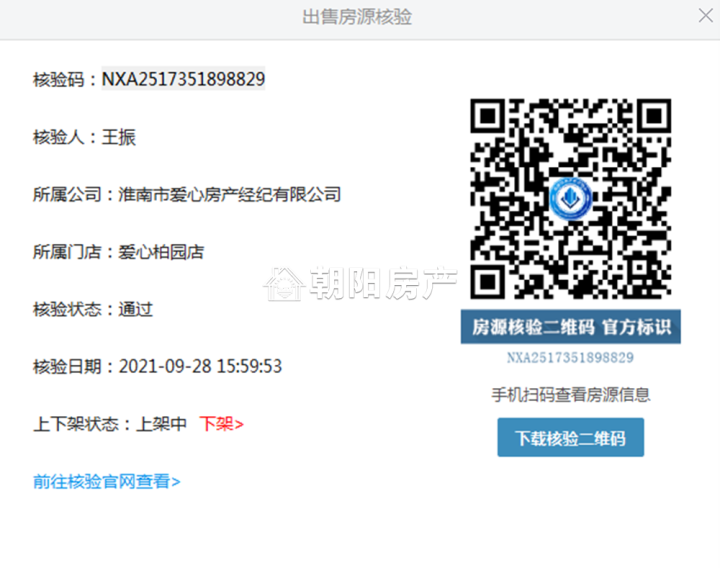
Task: Select the verification code NXA2517351898829 field
Action: tap(183, 79)
